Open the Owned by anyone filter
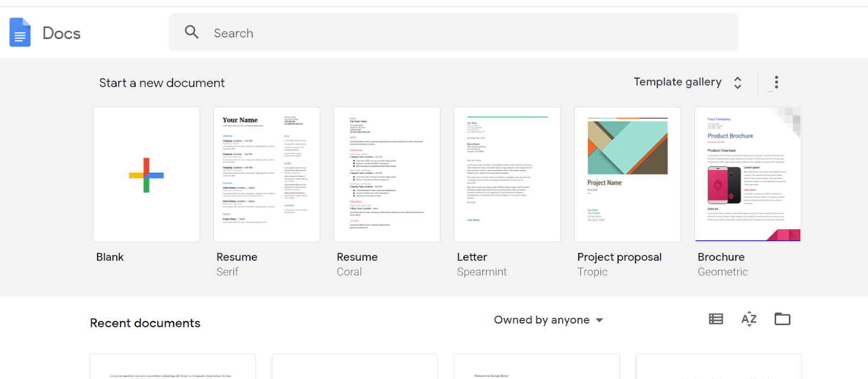Viewport: 868px width, 379px height. [x=547, y=320]
